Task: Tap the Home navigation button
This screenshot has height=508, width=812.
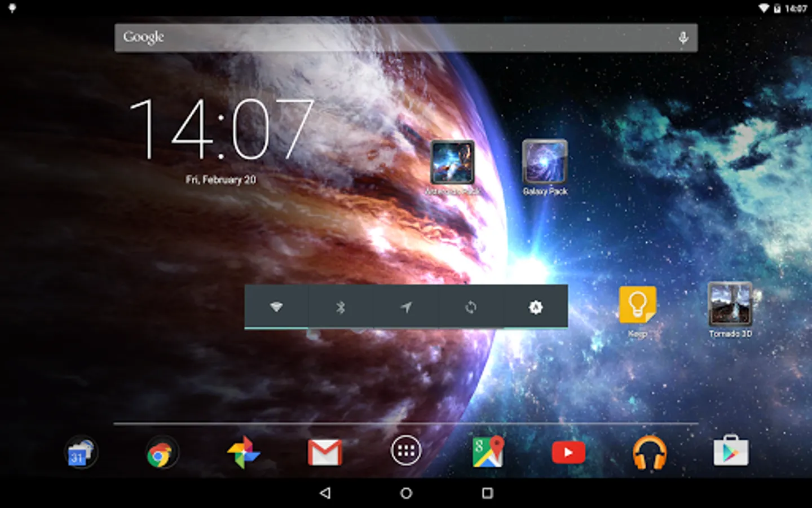Action: pyautogui.click(x=406, y=493)
